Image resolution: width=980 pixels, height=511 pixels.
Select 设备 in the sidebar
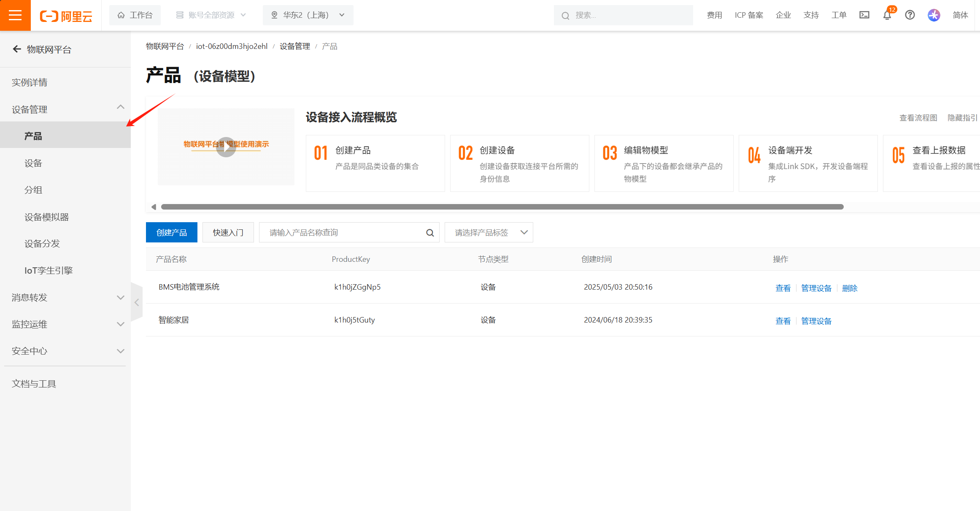click(33, 163)
